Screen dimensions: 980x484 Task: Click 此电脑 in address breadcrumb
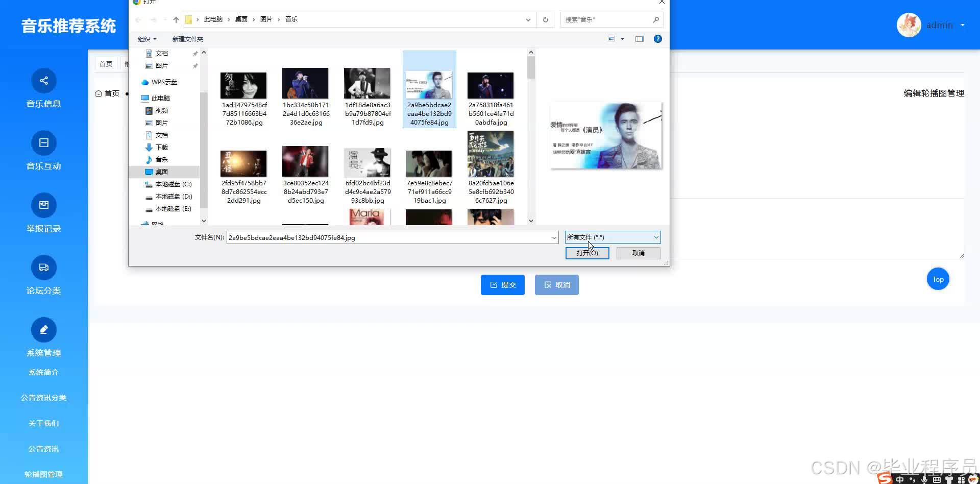pos(213,19)
